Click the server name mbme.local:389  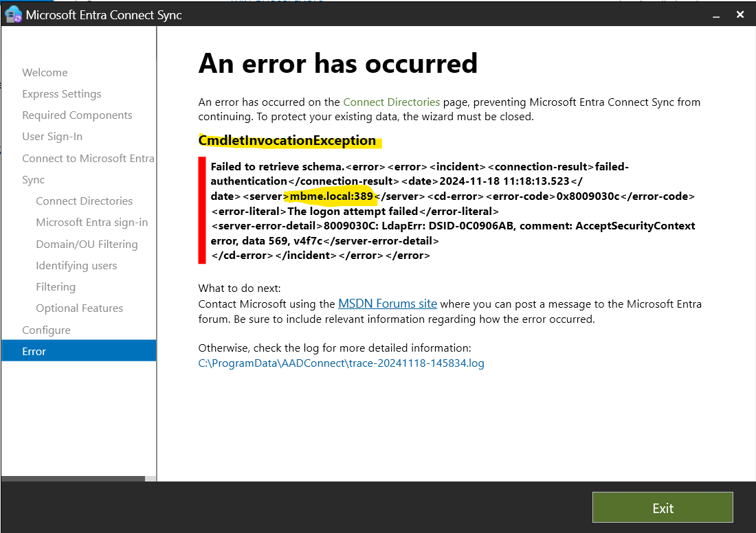(x=331, y=196)
